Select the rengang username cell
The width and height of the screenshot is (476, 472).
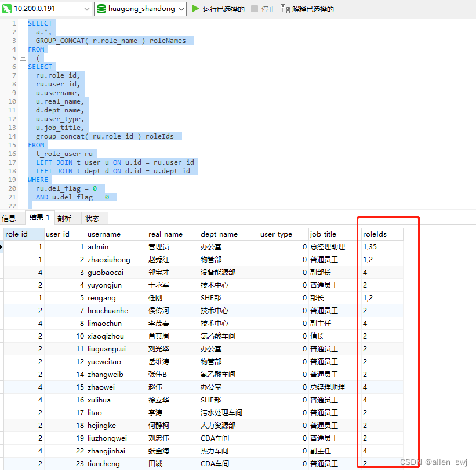click(x=117, y=298)
